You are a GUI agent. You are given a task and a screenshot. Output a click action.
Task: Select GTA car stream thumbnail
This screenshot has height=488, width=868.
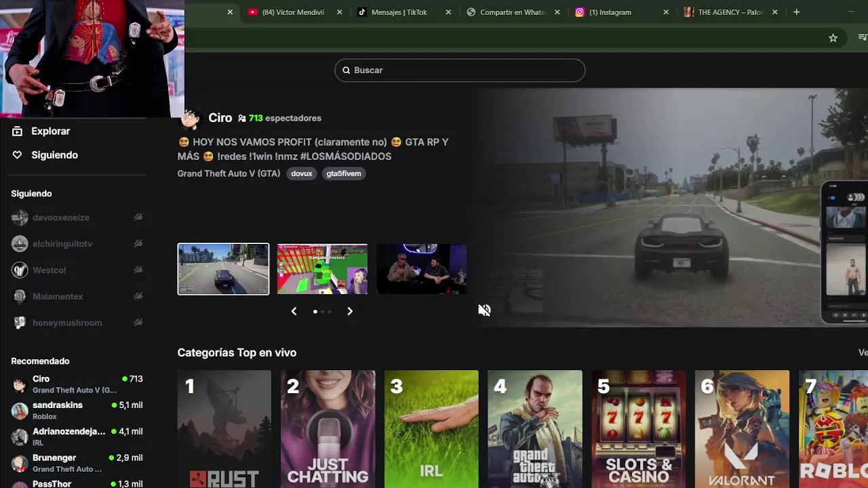coord(223,269)
